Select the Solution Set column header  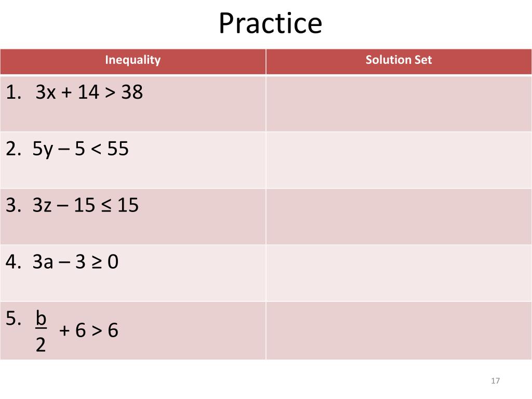398,60
